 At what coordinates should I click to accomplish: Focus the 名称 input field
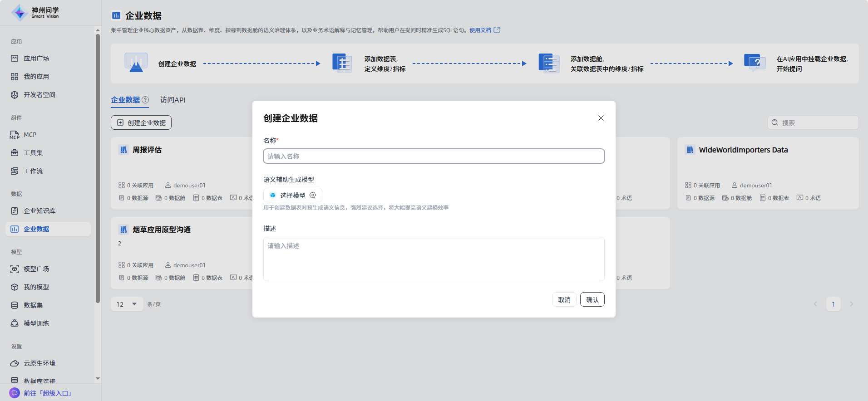point(434,156)
